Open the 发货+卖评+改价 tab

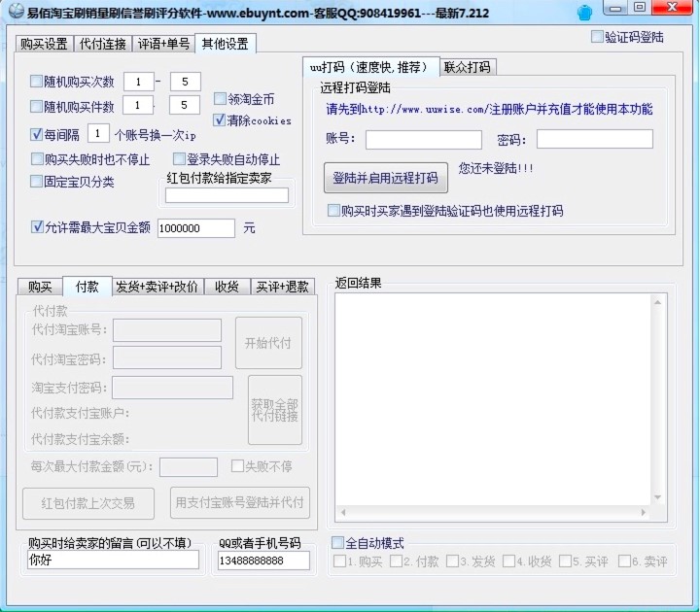157,287
